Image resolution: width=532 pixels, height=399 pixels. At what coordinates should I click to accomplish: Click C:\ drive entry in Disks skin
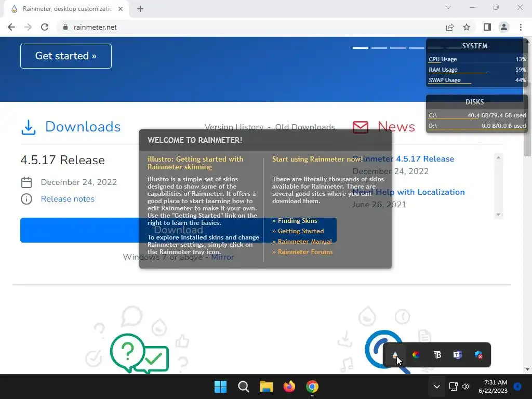pyautogui.click(x=477, y=116)
